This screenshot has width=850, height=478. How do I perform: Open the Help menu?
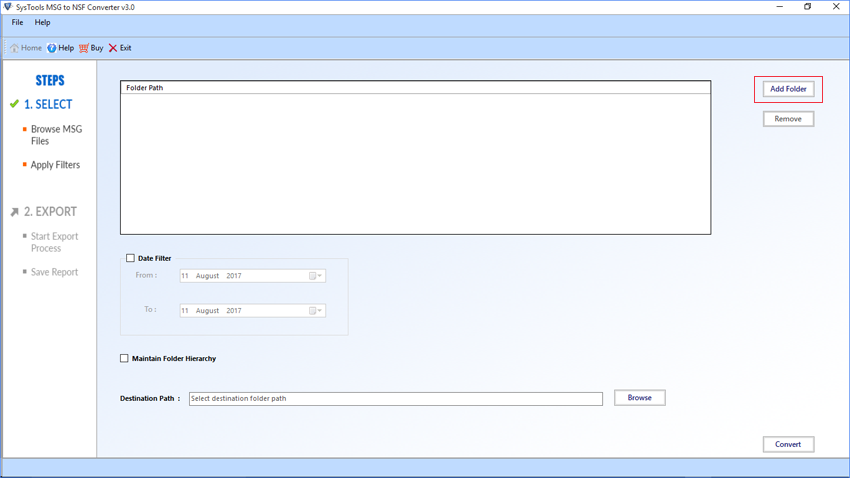pyautogui.click(x=42, y=23)
